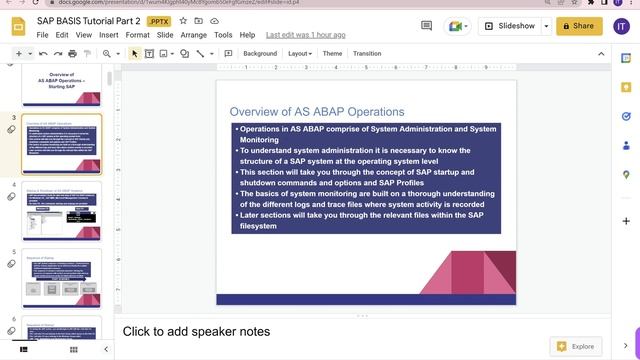
Task: Click the slide title Overview of AS ABAP Operations
Action: point(317,112)
